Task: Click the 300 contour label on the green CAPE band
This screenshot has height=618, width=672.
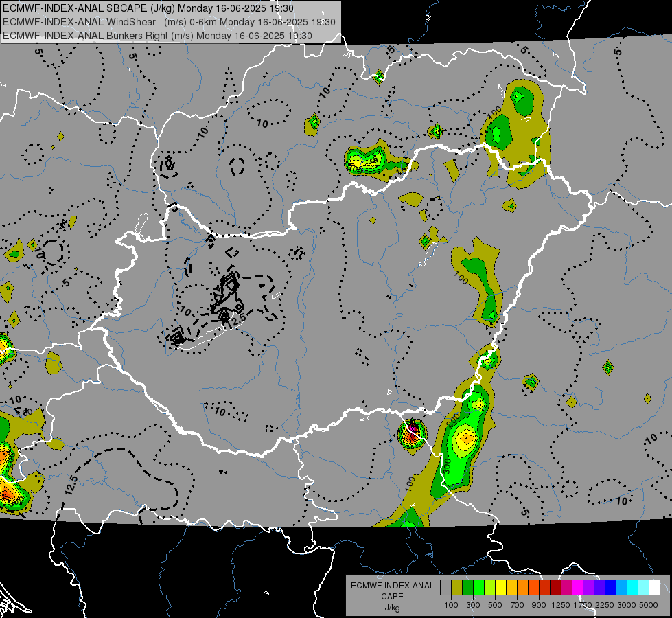Action: [x=446, y=466]
